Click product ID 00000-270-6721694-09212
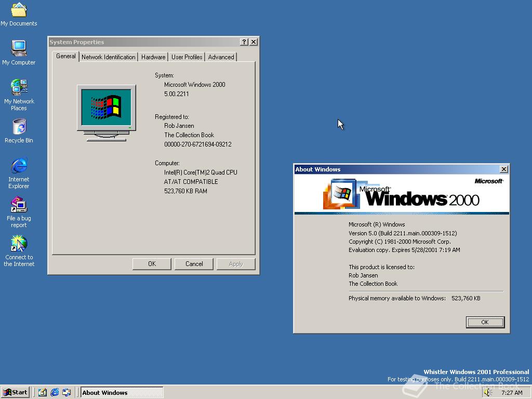Viewport: 532px width, 399px height. point(198,144)
